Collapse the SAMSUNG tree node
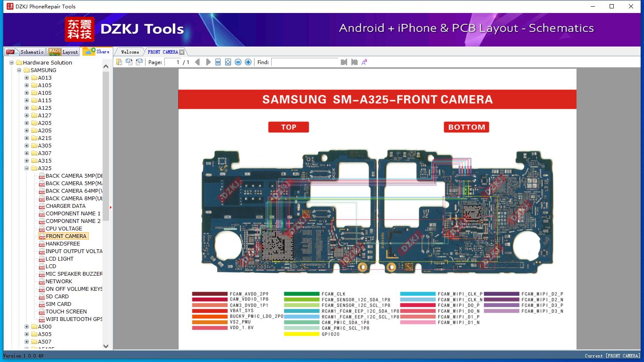644x362 pixels. coord(19,70)
